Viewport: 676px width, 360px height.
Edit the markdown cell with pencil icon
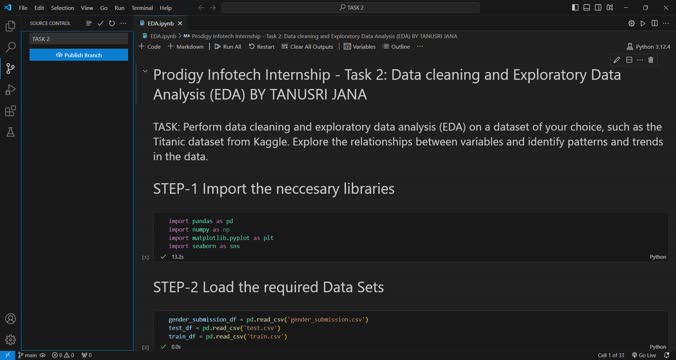click(617, 60)
